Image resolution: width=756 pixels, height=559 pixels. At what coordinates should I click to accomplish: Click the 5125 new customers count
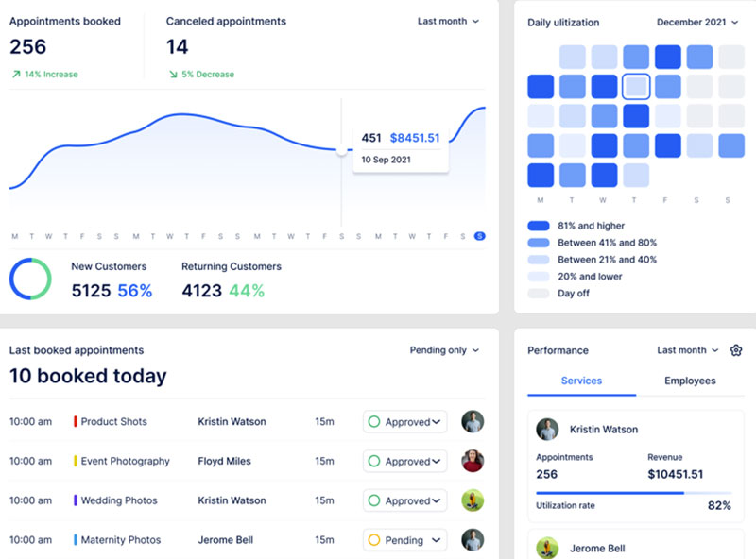(x=91, y=291)
